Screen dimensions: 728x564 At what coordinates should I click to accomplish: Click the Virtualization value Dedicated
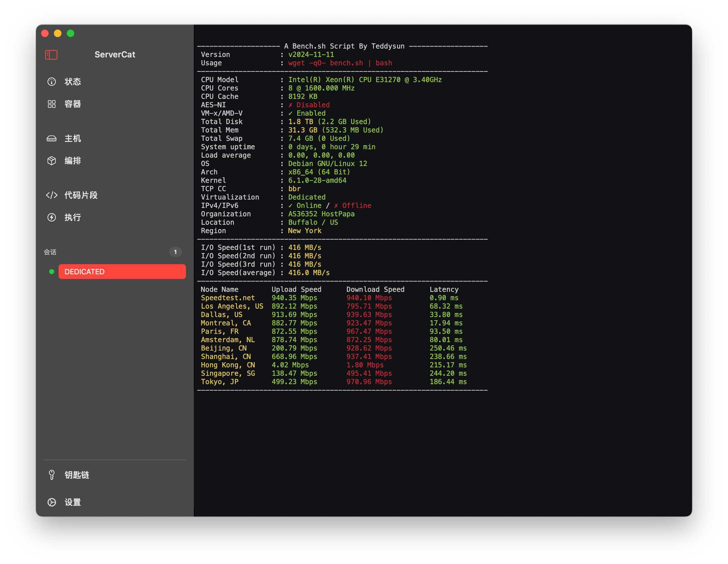pyautogui.click(x=307, y=197)
